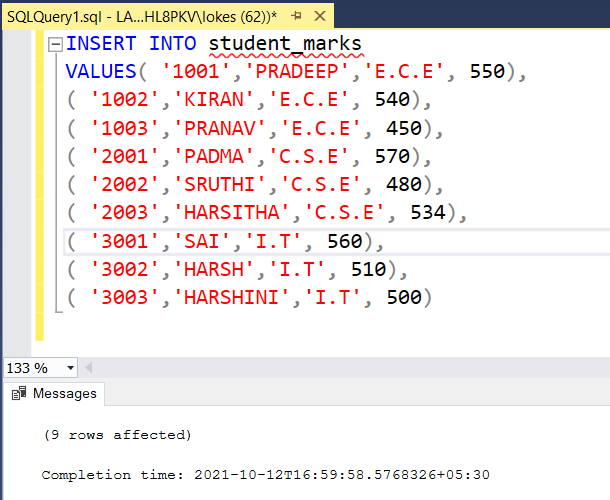The image size is (610, 500).
Task: Click the number 500
Action: pyautogui.click(x=404, y=297)
